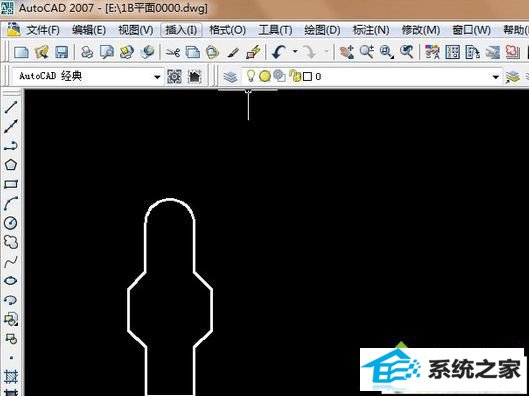529x396 pixels.
Task: Toggle layer 0 on/off lightbulb
Action: [250, 76]
